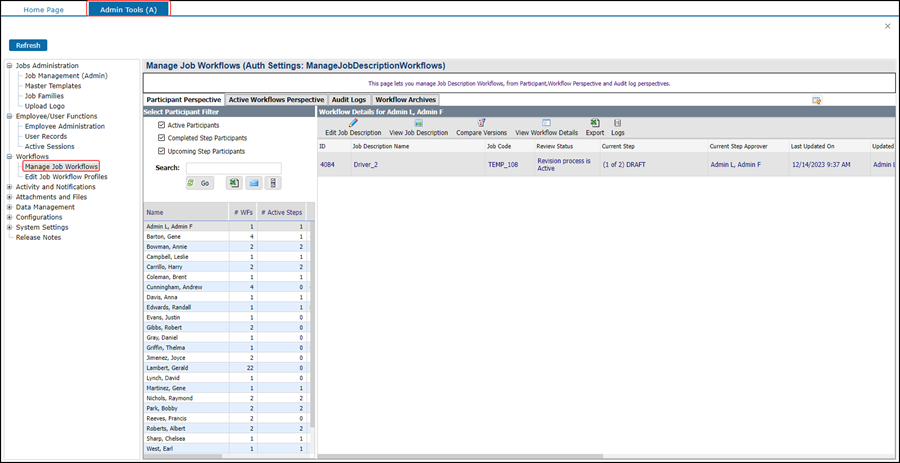Select Lambert, Gerald in participant list
This screenshot has width=900, height=463.
[166, 368]
